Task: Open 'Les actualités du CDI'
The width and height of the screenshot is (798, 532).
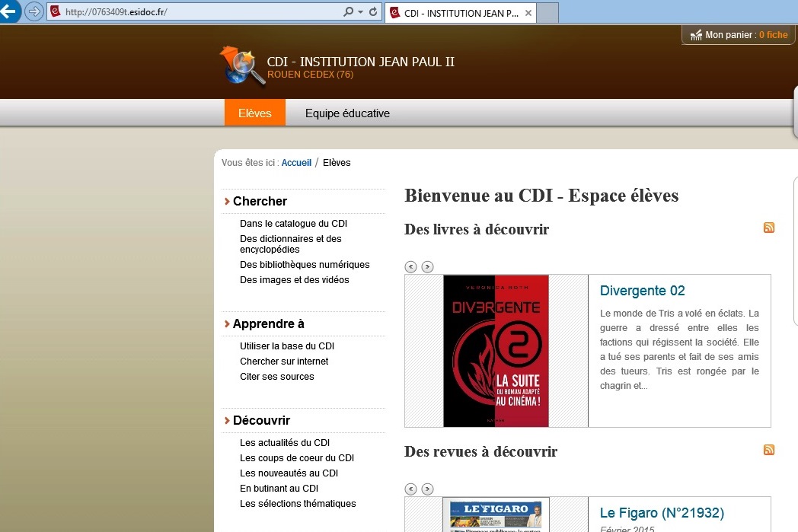Action: pyautogui.click(x=285, y=442)
